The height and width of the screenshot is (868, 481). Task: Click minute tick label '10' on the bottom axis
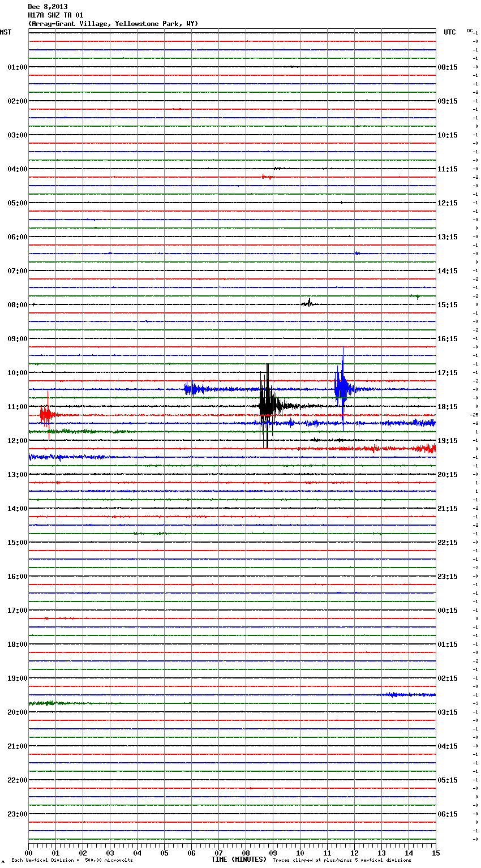tap(300, 853)
